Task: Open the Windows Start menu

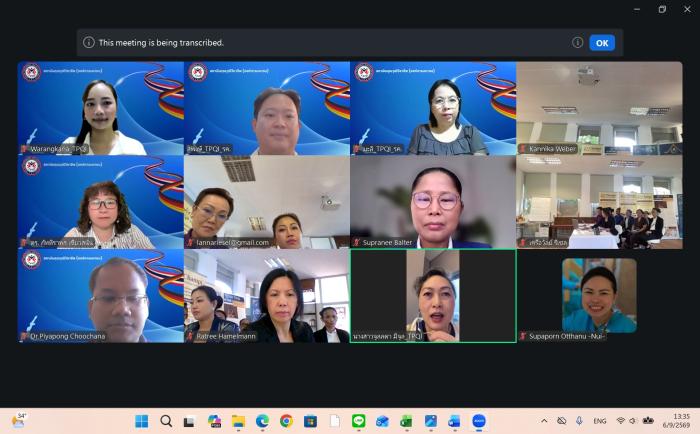Action: click(142, 421)
